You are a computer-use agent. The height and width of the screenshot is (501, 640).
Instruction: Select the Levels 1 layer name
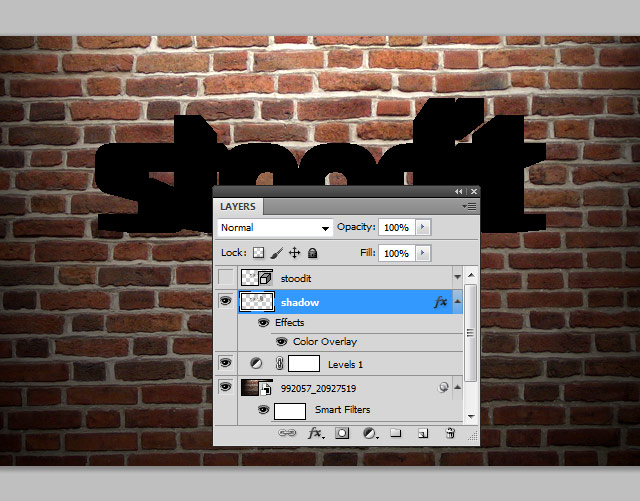pyautogui.click(x=345, y=365)
